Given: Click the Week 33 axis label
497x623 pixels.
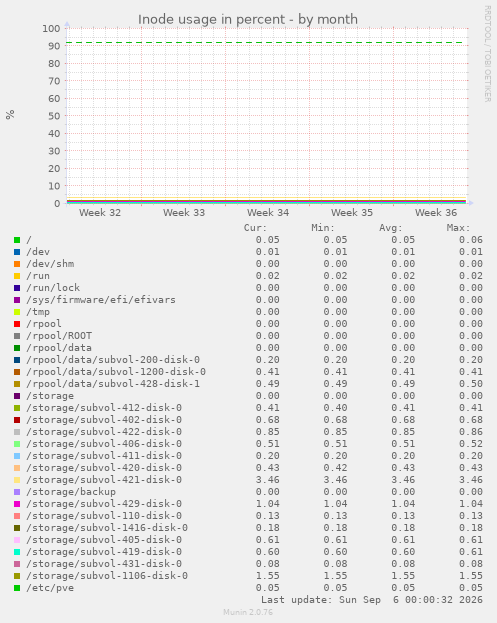Looking at the screenshot, I should pos(184,213).
